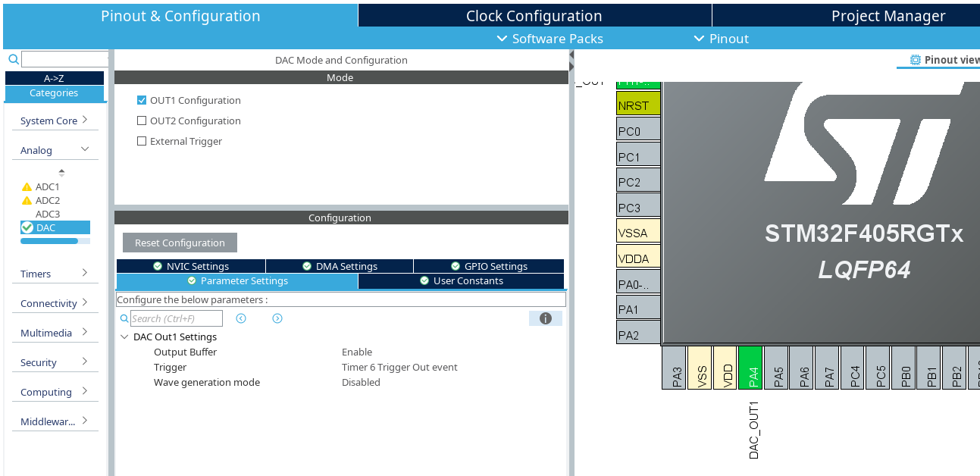Open the DMA Settings tab
The width and height of the screenshot is (980, 476).
click(340, 266)
